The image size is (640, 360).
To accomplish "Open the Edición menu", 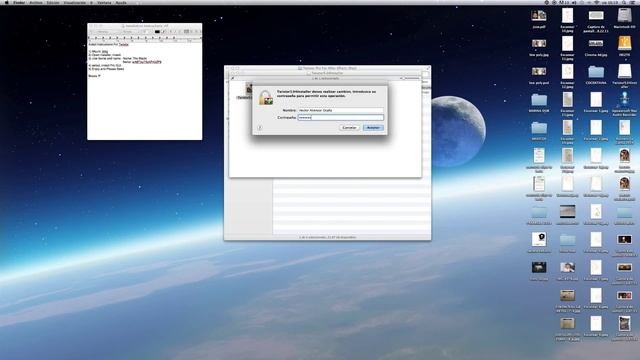I will [53, 2].
